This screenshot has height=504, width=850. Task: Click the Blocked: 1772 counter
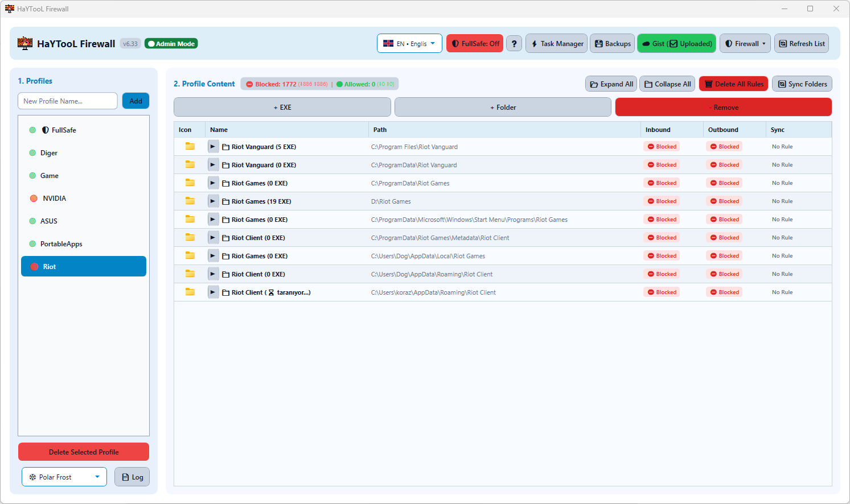[x=286, y=84]
